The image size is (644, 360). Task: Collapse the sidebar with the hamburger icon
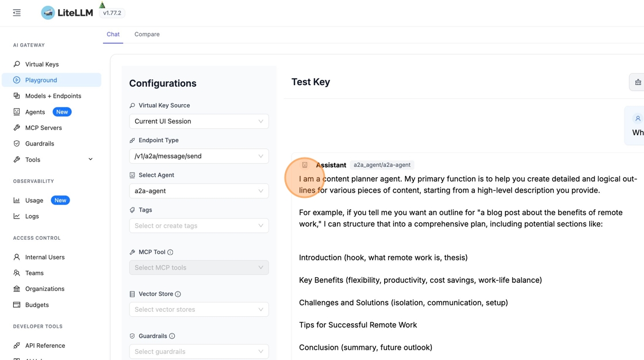(x=17, y=13)
